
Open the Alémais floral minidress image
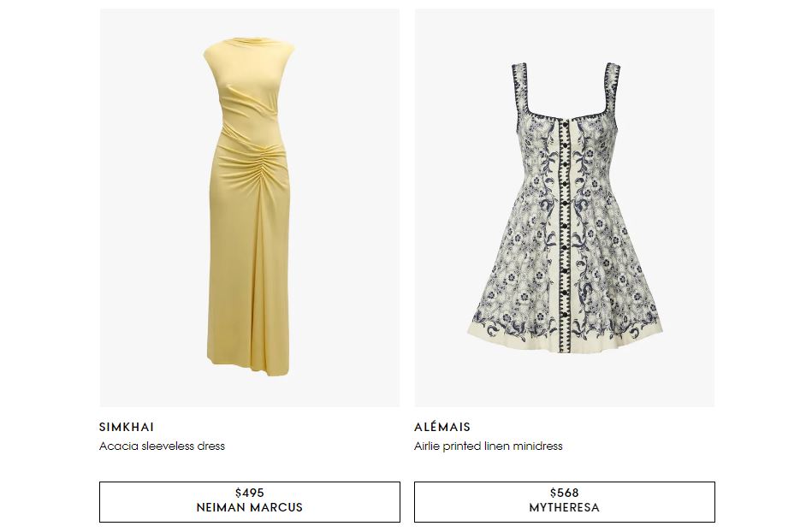pos(565,208)
